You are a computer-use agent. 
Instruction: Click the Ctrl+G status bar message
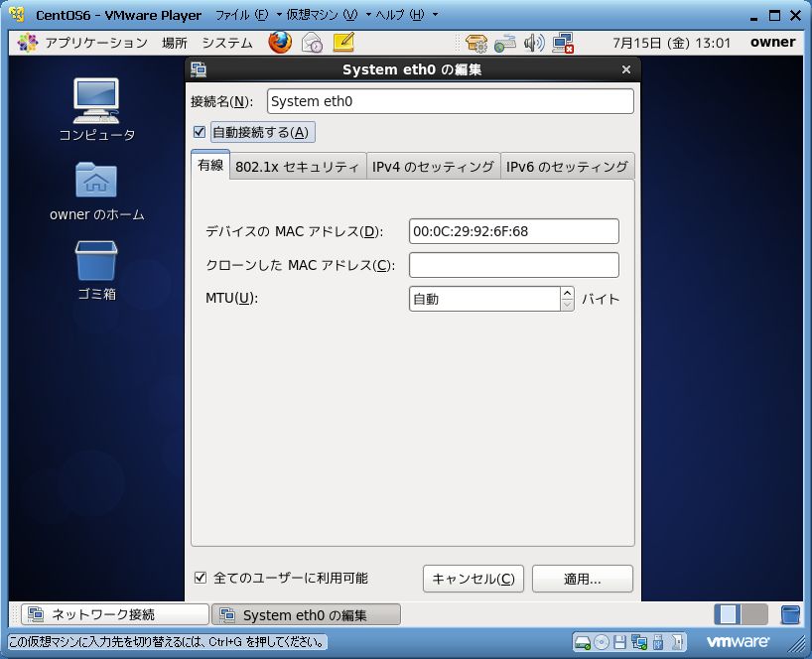pos(168,642)
